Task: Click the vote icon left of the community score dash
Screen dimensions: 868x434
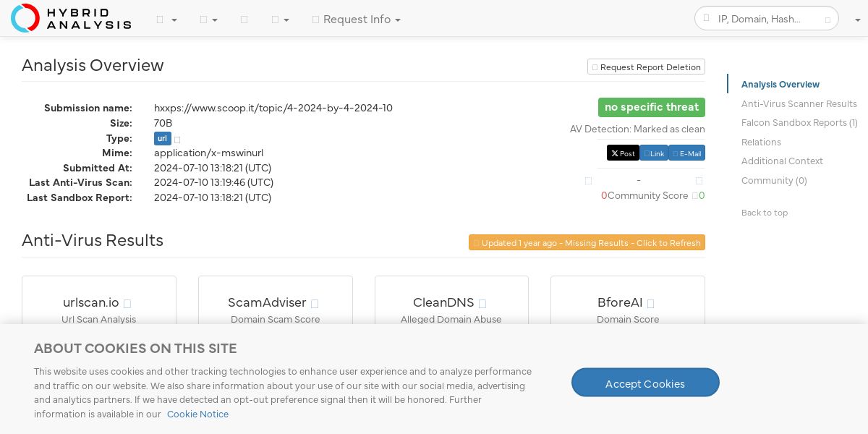Action: tap(588, 181)
